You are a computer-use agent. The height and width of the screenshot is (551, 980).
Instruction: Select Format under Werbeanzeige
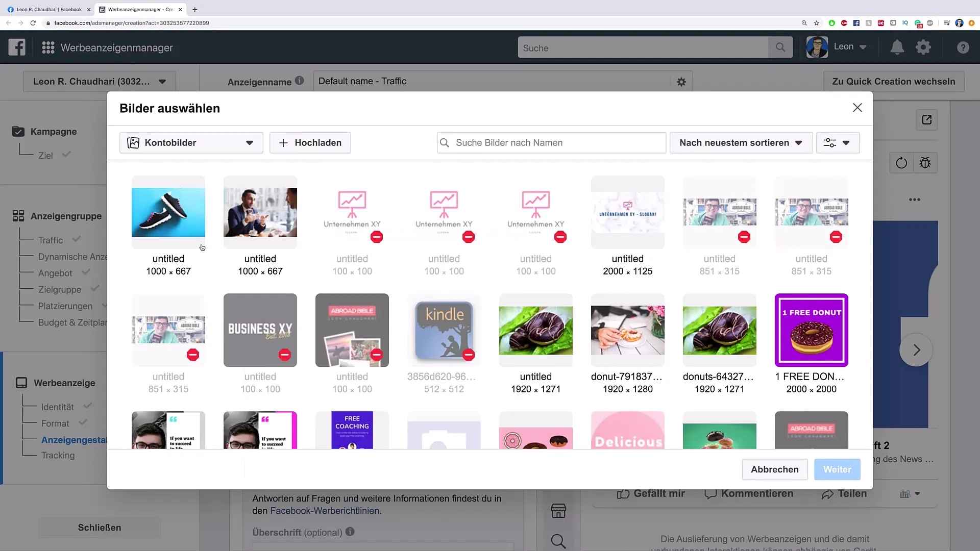tap(55, 423)
